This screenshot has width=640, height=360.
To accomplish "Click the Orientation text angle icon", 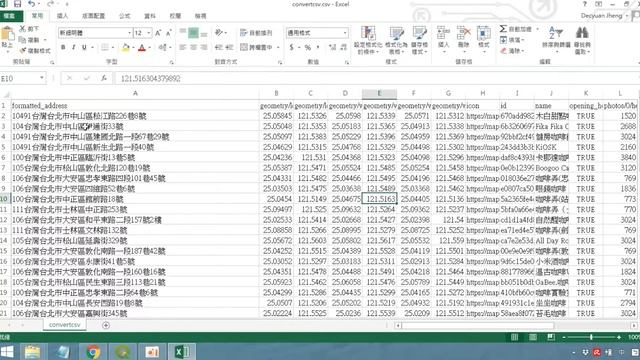I will [x=219, y=33].
